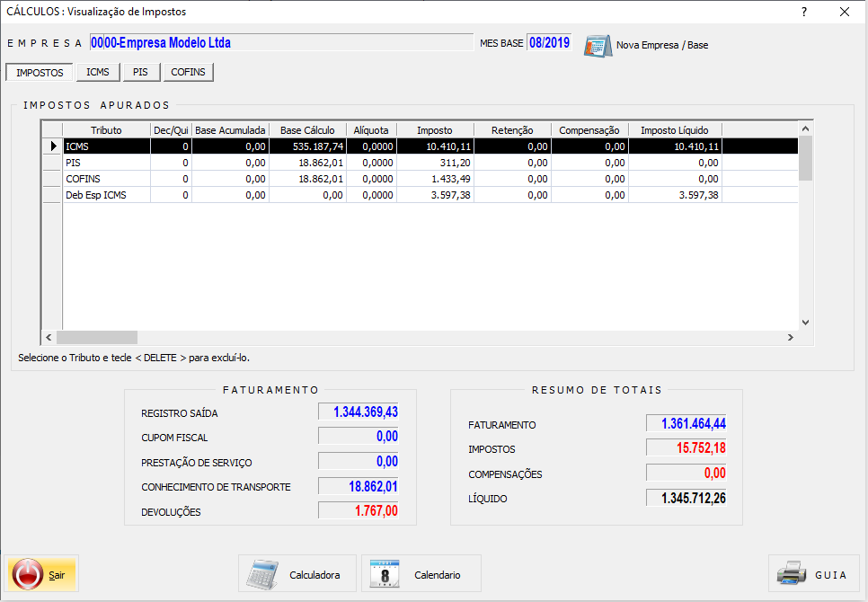The image size is (868, 602).
Task: Click the Calculadora button label
Action: (x=314, y=575)
